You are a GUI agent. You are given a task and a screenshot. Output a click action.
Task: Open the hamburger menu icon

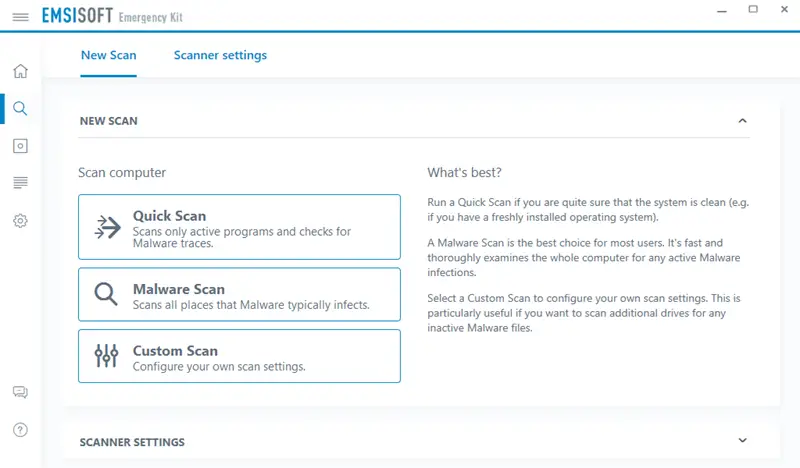(20, 17)
